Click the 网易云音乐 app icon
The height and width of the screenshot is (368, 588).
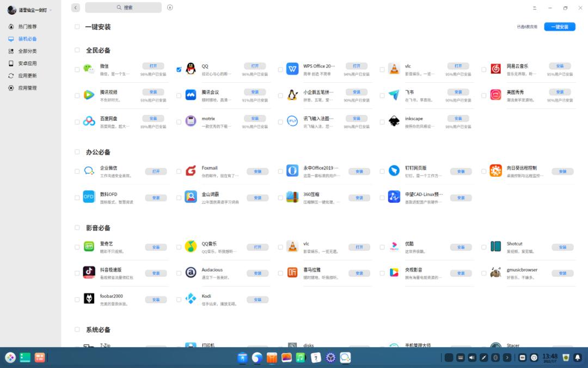(x=495, y=69)
